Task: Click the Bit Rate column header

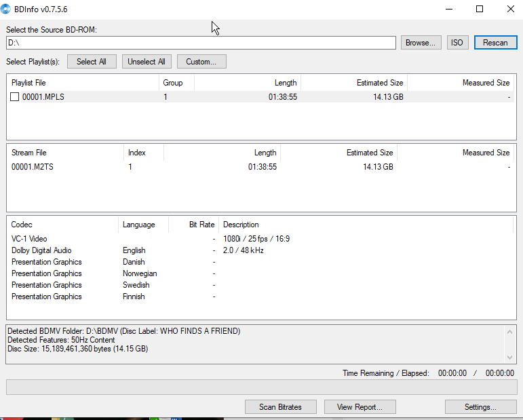Action: [x=194, y=225]
